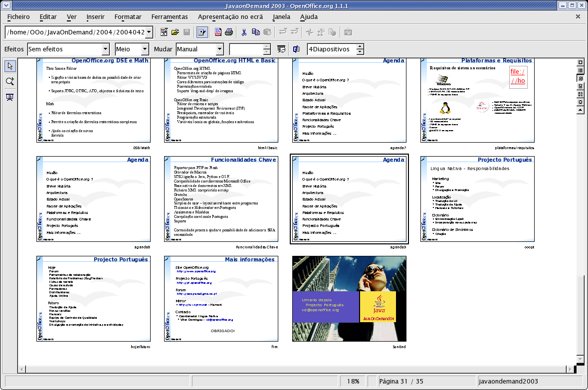Toggle the Edit File mode button
Screen dimensions: 588x390
202,32
